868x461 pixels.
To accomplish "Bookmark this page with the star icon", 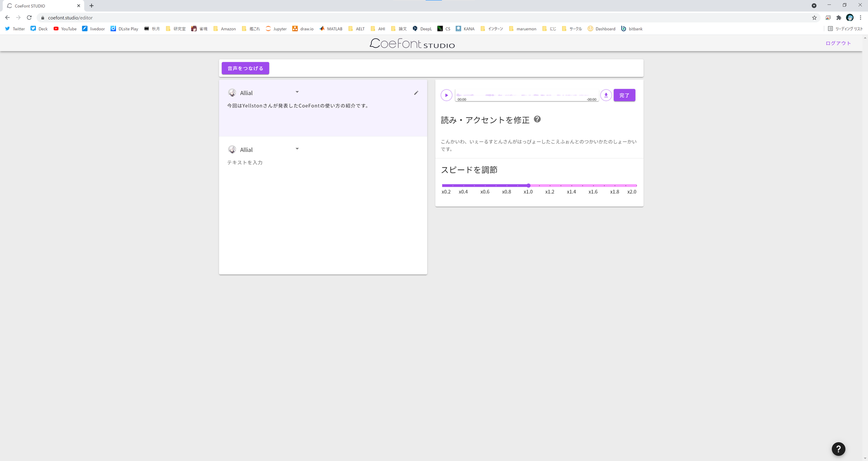I will pyautogui.click(x=814, y=18).
